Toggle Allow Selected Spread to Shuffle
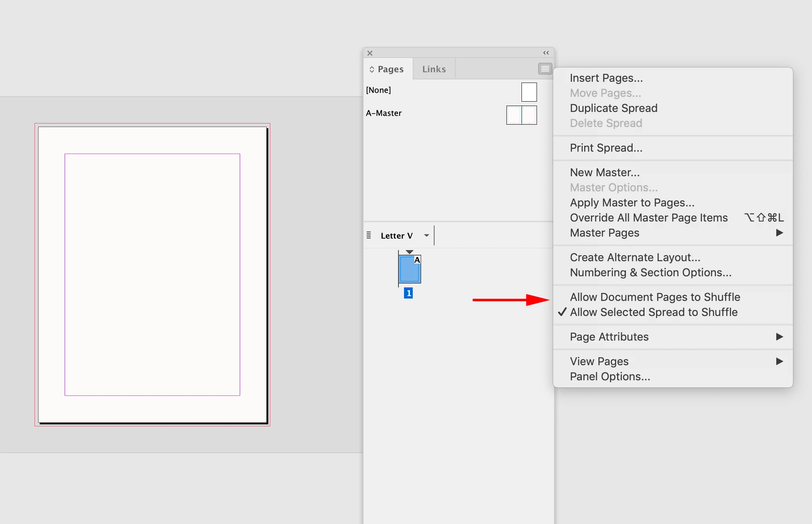 653,312
